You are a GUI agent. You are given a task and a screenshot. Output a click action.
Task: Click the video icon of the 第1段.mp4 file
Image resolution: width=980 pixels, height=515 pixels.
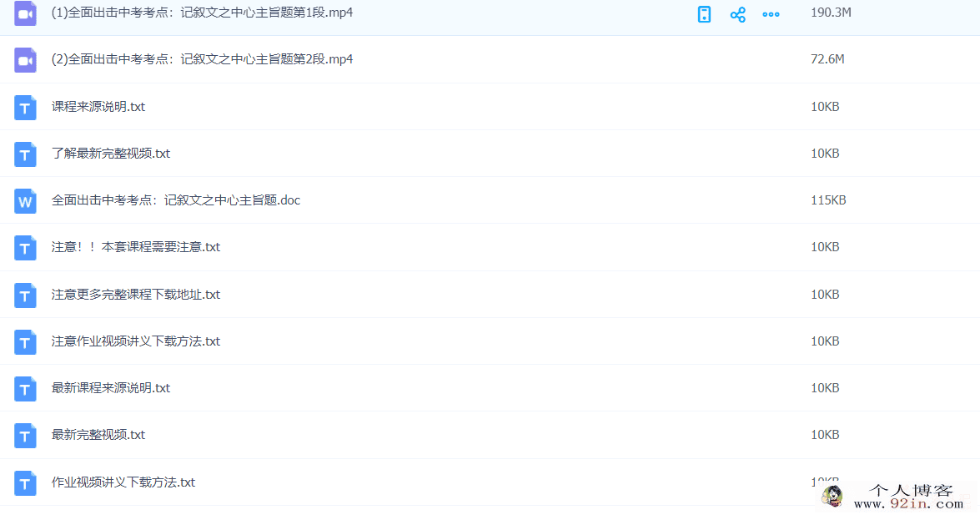pyautogui.click(x=25, y=13)
